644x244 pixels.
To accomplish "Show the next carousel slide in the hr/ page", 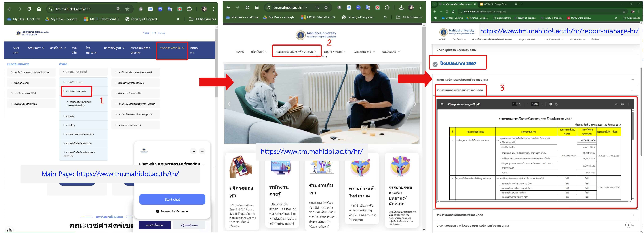I will (x=415, y=104).
